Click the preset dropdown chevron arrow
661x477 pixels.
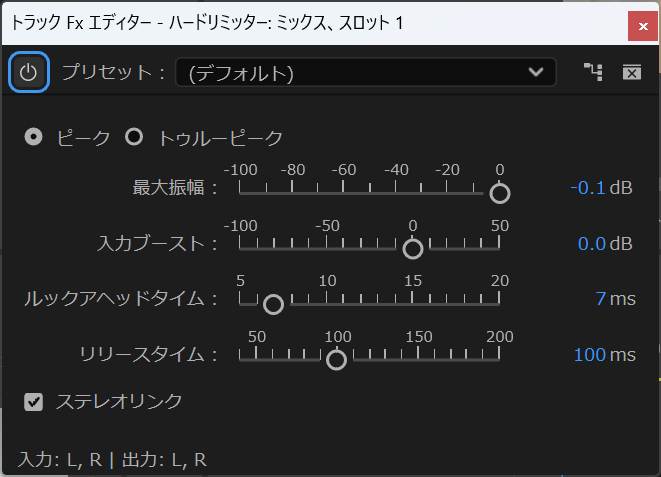536,72
